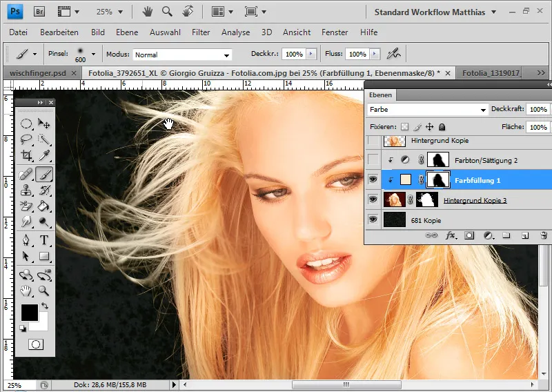This screenshot has width=552, height=392.
Task: Delete the selected layer
Action: [544, 235]
